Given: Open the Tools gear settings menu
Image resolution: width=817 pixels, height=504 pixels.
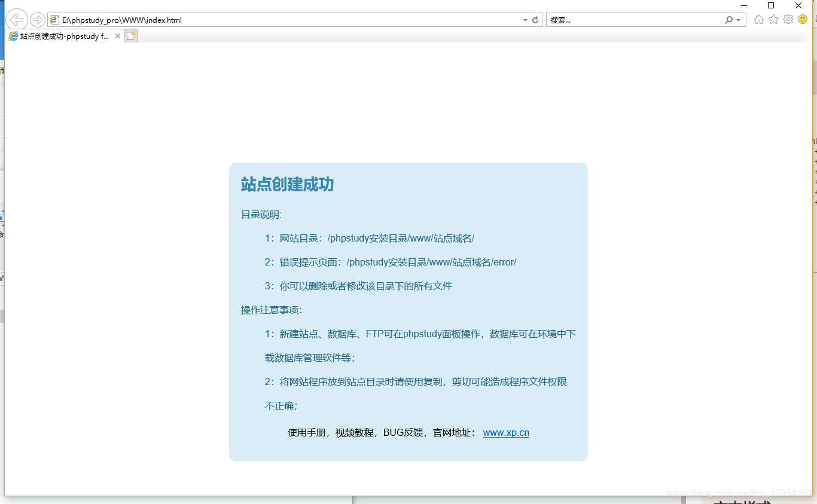Looking at the screenshot, I should click(788, 19).
